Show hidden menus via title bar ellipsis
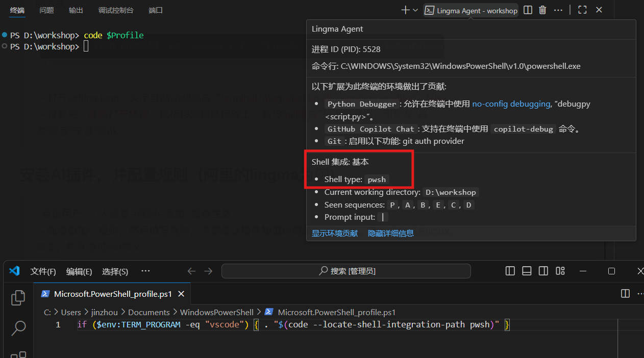The image size is (644, 358). pyautogui.click(x=145, y=271)
